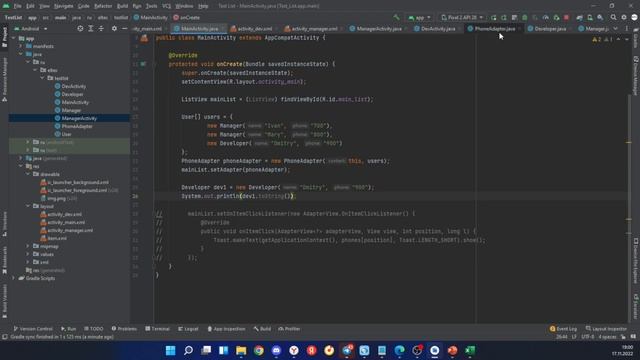640x360 pixels.
Task: Click the yellow warnings indicator in editor
Action: 596,39
